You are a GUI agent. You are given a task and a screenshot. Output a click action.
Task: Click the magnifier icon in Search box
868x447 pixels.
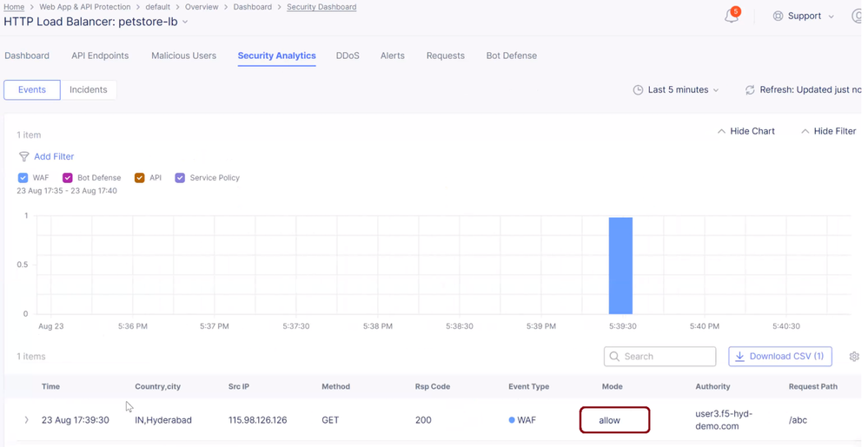click(615, 357)
